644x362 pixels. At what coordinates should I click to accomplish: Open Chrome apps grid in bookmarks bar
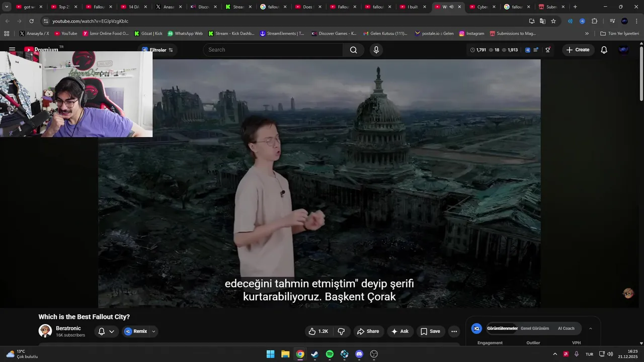[7, 33]
